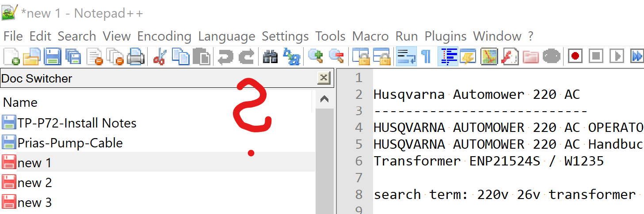This screenshot has height=214, width=644.
Task: Save all open documents
Action: (73, 57)
